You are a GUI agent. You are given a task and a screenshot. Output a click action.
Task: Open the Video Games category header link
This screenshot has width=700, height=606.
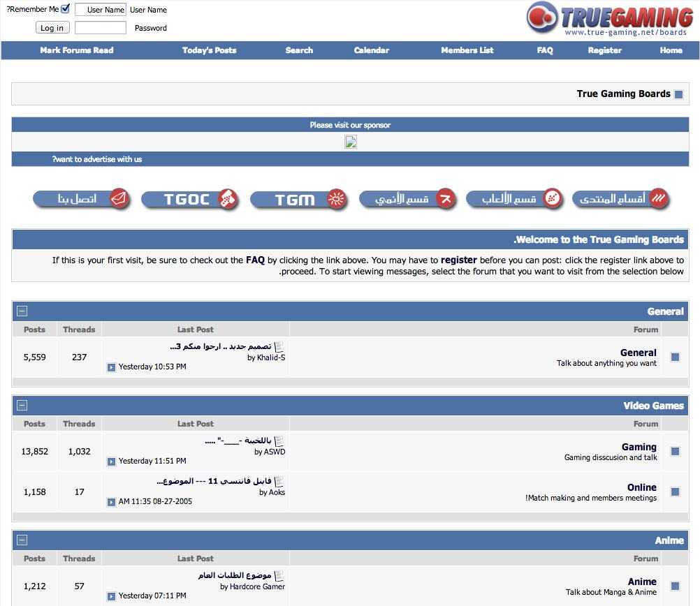654,406
